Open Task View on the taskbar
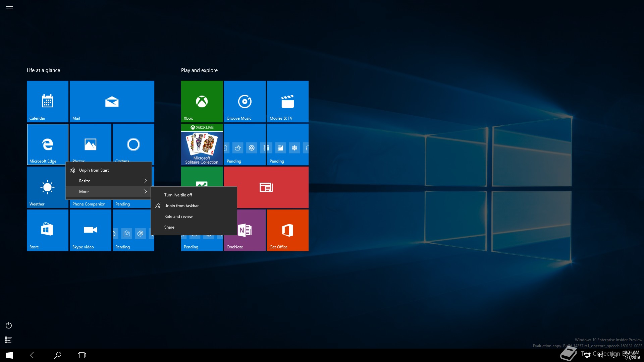Viewport: 644px width, 362px height. [x=82, y=355]
